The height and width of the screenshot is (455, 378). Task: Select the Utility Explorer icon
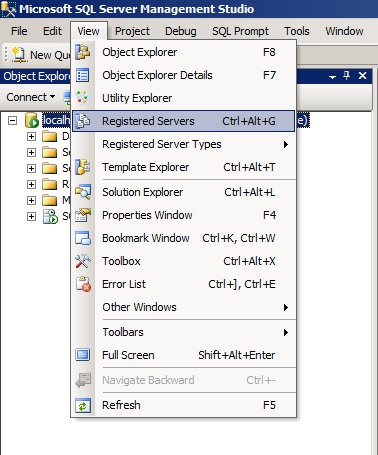click(x=82, y=98)
